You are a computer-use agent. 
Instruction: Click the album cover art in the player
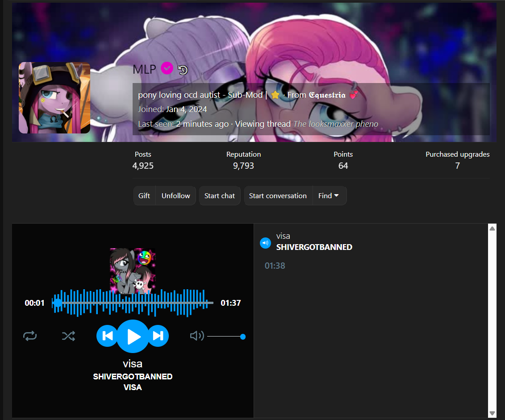point(133,271)
